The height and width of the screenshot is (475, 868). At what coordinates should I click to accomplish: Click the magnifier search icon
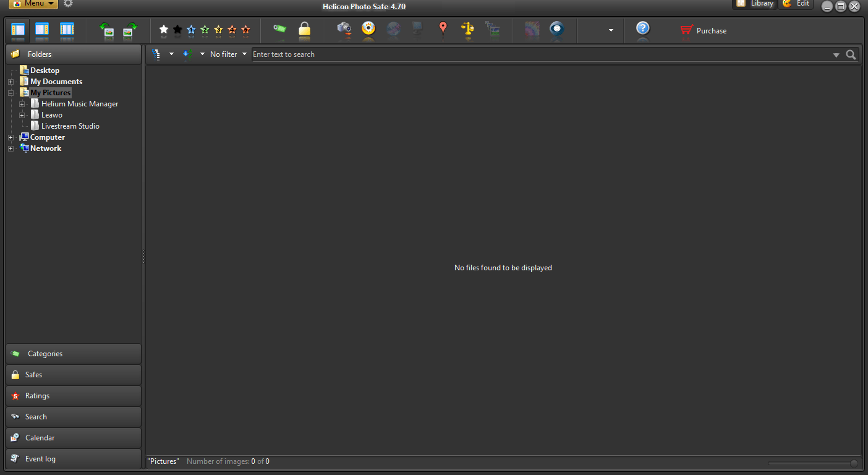tap(851, 54)
